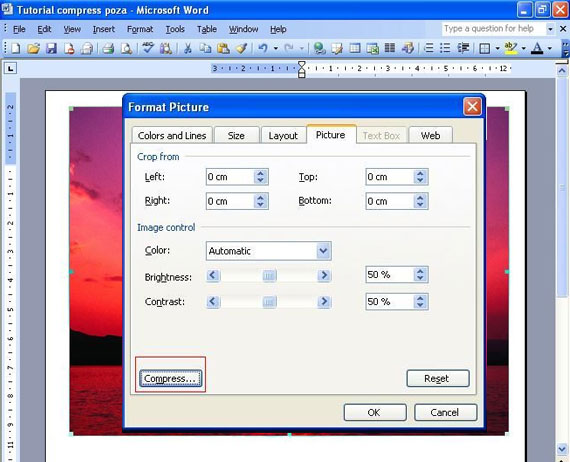
Task: Click the Columns layout icon
Action: pos(390,48)
